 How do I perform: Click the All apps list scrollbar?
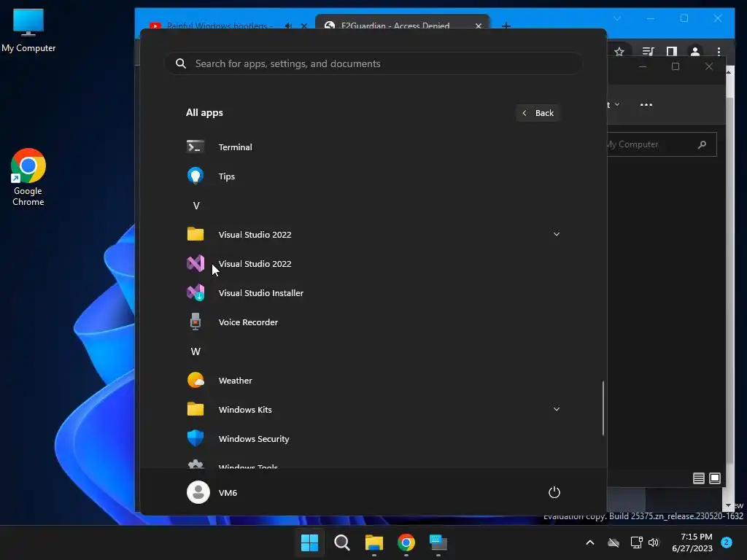603,408
